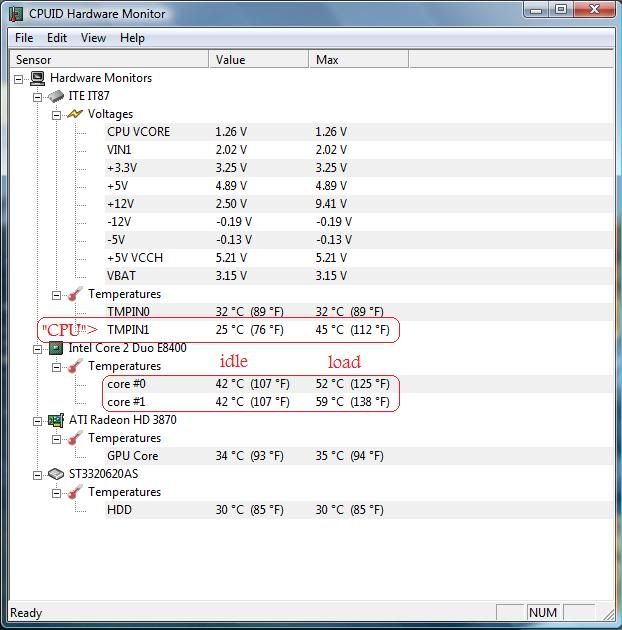The width and height of the screenshot is (622, 630).
Task: Select the -12V row
Action: (x=359, y=222)
